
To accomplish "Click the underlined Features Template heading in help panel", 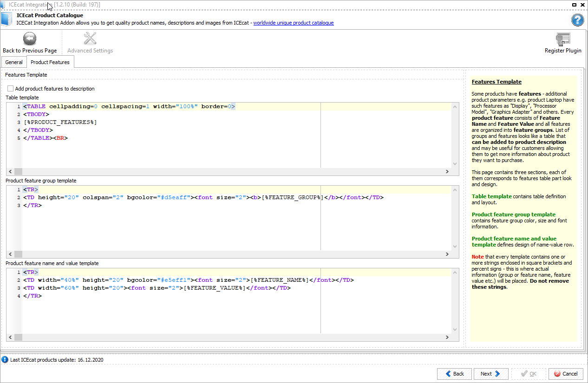I will [497, 82].
